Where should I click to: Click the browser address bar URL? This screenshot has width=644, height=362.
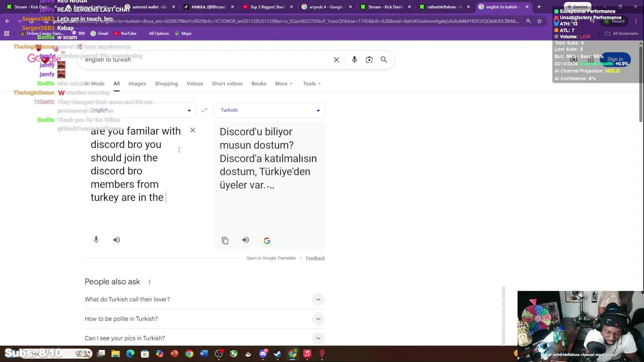(x=287, y=21)
